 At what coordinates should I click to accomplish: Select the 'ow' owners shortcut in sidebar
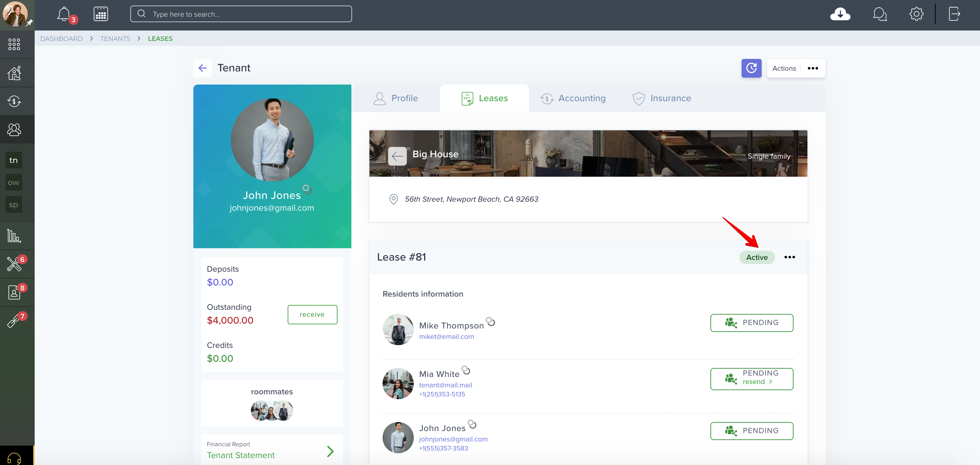[x=14, y=183]
